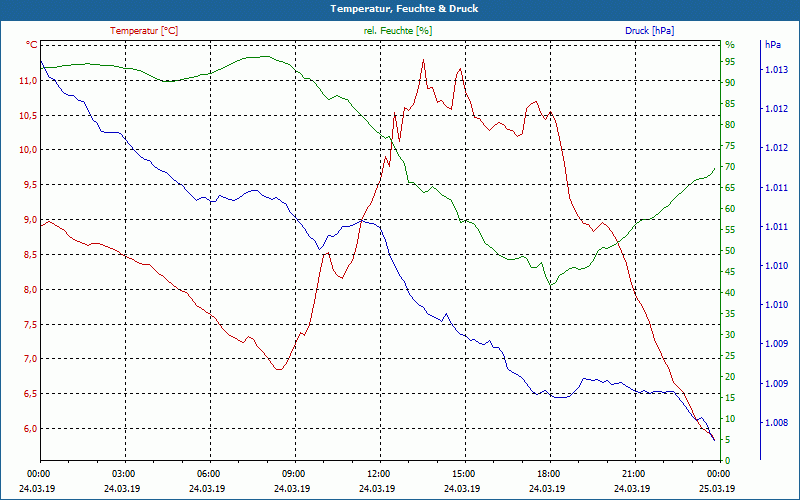
Task: Click the '75' humidity axis value
Action: 730,146
